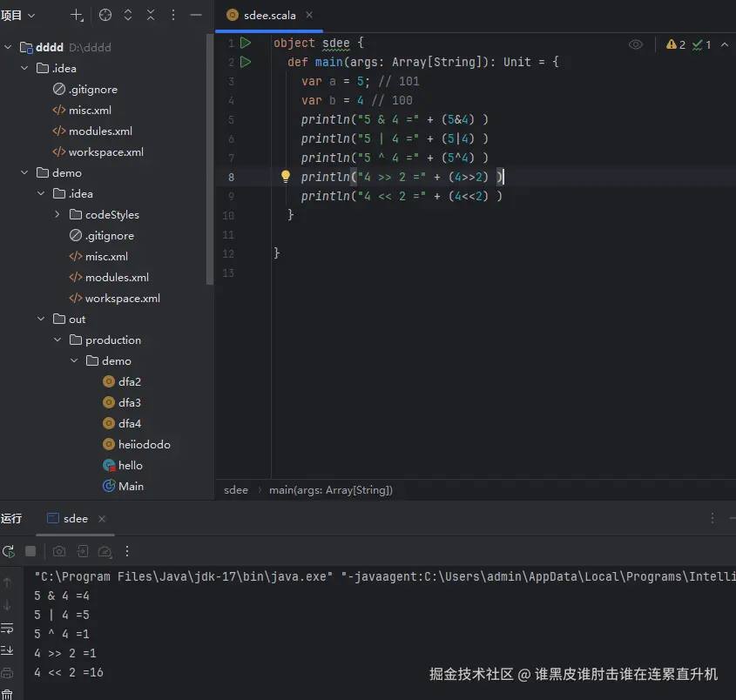Screen dimensions: 736x700
Task: Open the hello file in project tree
Action: (130, 466)
